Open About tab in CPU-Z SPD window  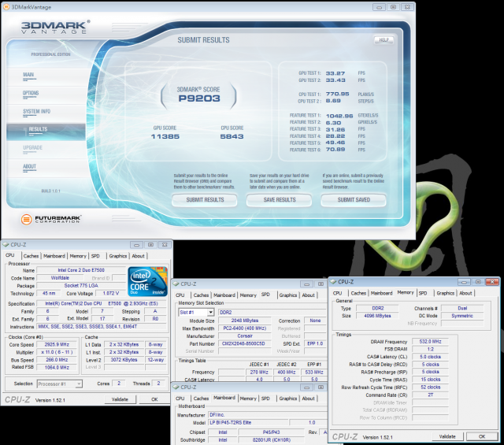[x=308, y=295]
